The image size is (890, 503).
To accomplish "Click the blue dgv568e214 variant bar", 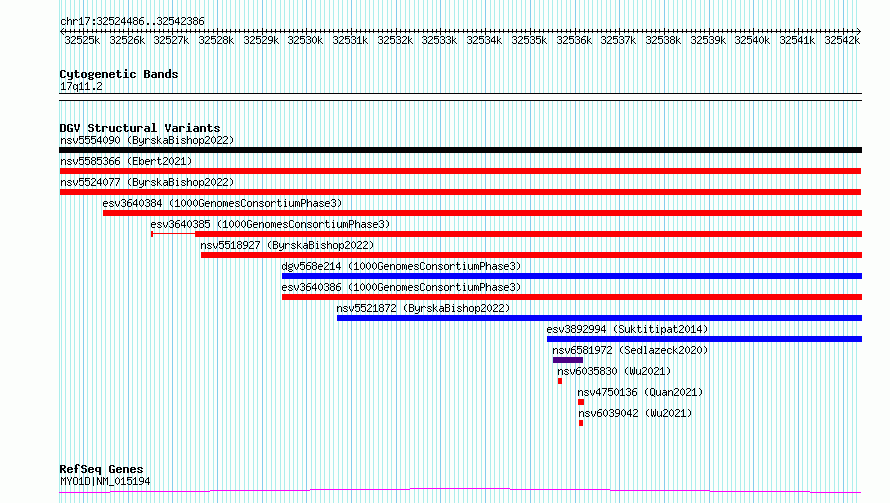I will point(572,276).
